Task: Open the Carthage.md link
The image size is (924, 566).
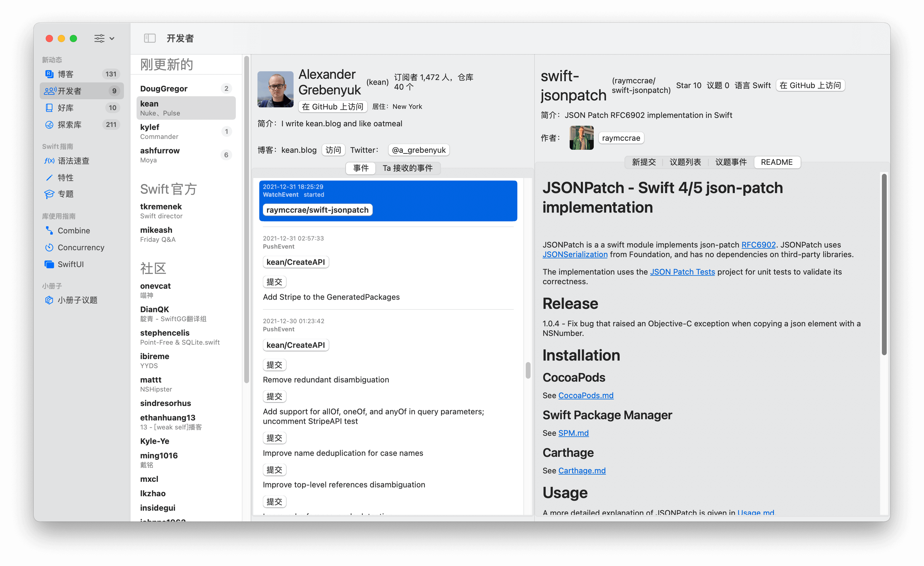Action: click(x=582, y=470)
